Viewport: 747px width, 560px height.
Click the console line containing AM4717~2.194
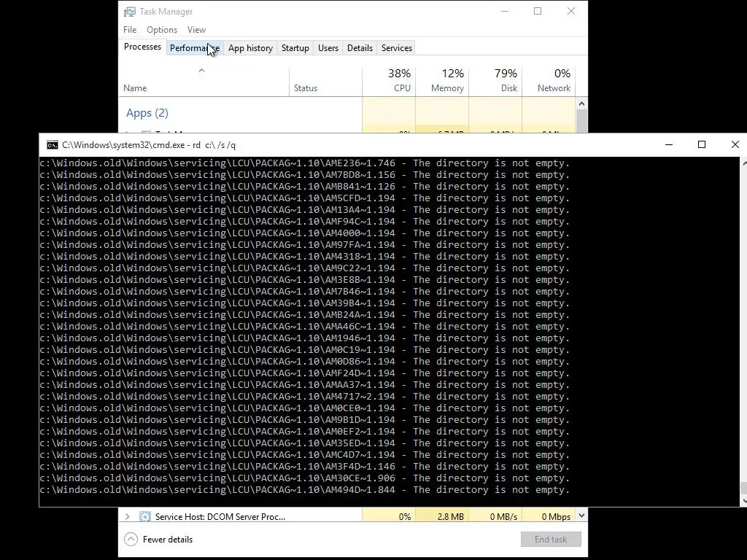[305, 397]
